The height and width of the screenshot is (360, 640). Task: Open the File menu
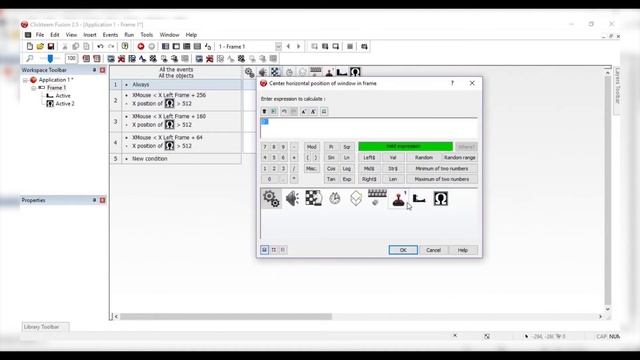click(x=40, y=35)
